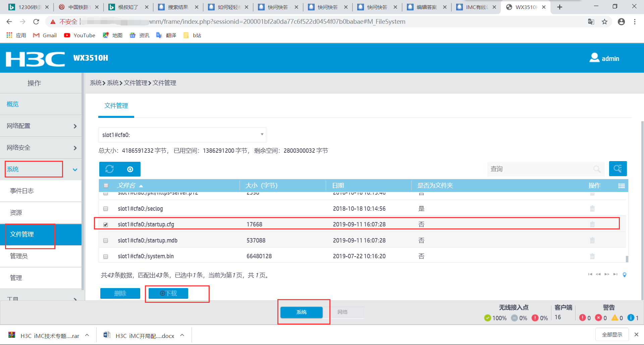Viewport: 644px width, 345px height.
Task: Switch to the 系统 view at bottom
Action: click(302, 312)
